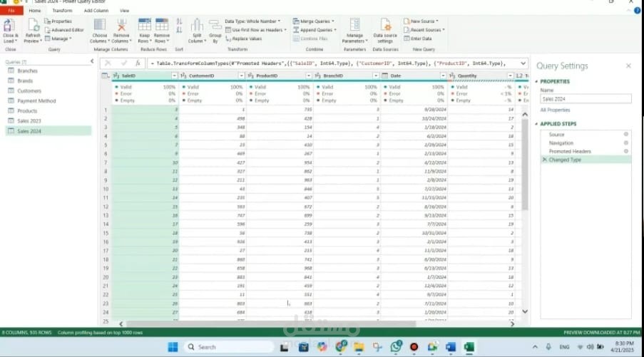644x357 pixels.
Task: Switch to the Home tab
Action: [x=35, y=11]
